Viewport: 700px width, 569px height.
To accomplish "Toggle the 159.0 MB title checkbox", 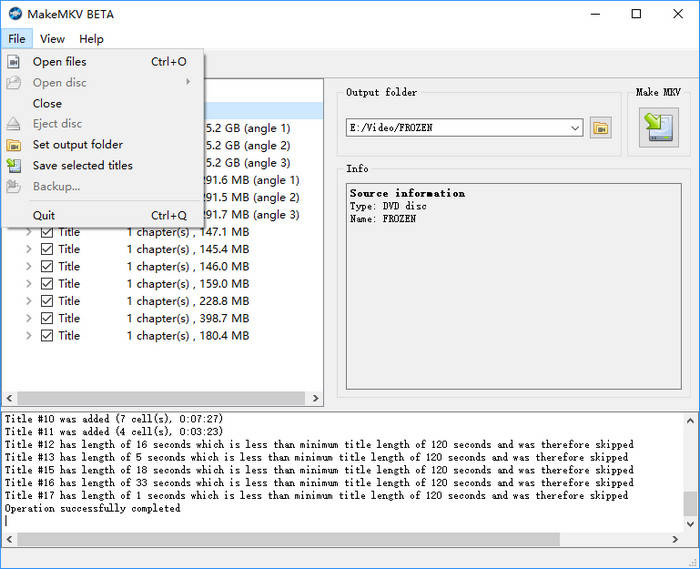I will click(x=47, y=284).
